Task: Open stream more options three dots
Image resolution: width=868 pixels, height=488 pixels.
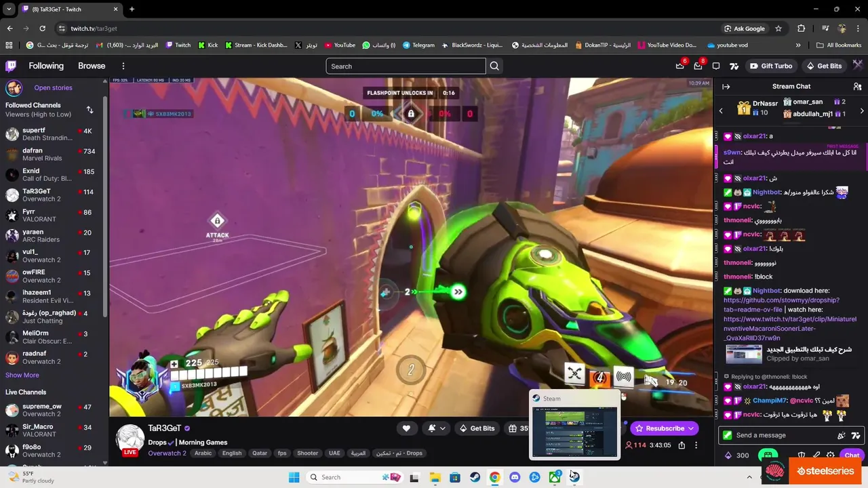Action: [x=696, y=445]
